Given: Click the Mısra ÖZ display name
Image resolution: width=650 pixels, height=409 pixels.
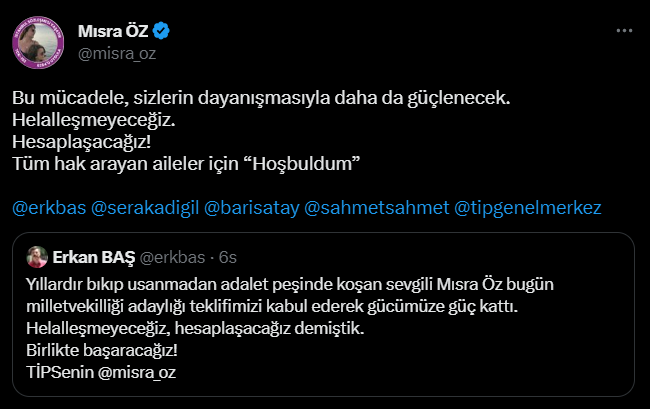Looking at the screenshot, I should pos(113,32).
